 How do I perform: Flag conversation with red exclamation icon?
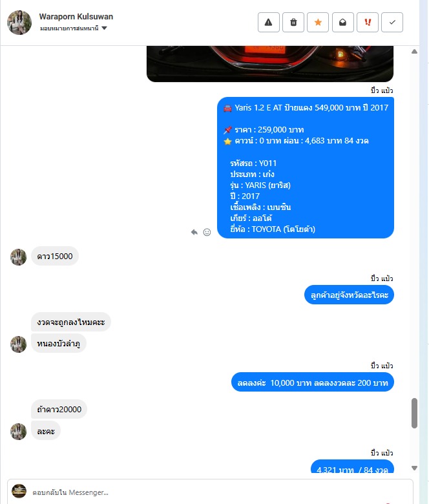click(x=368, y=23)
